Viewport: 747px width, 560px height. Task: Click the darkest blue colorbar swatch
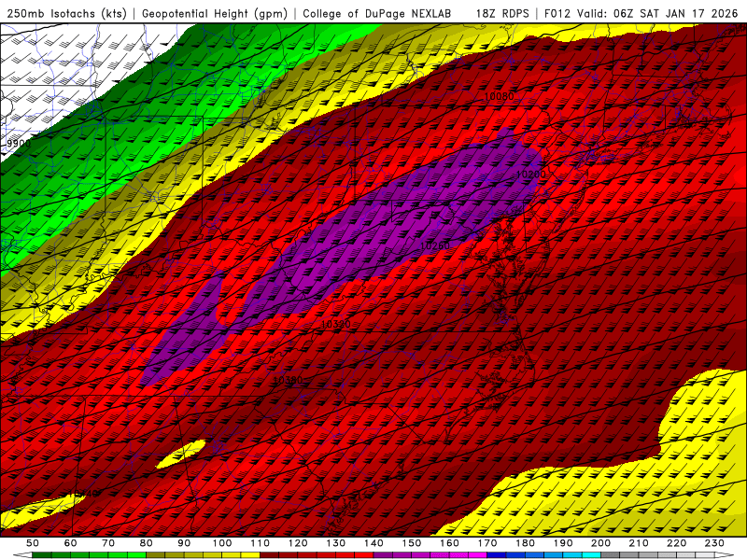click(497, 555)
